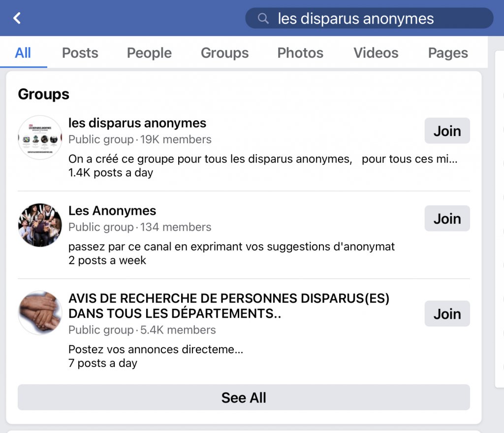Switch to the All tab

point(23,53)
